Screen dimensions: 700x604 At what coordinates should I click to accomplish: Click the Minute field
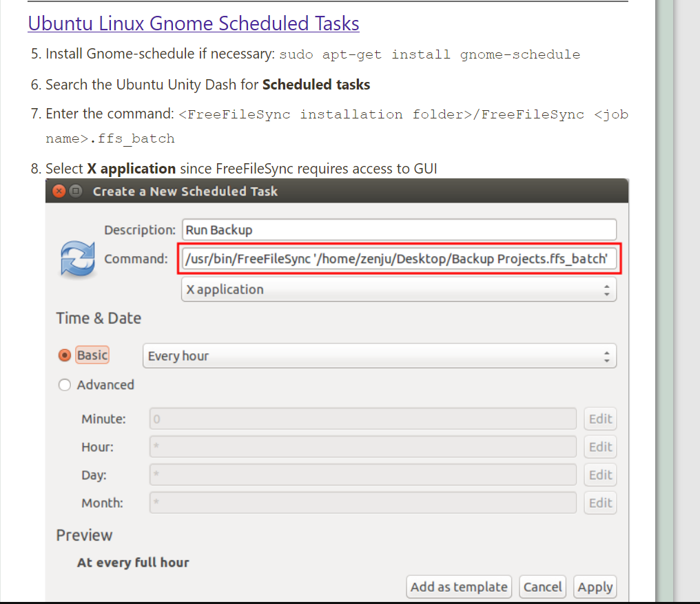363,419
